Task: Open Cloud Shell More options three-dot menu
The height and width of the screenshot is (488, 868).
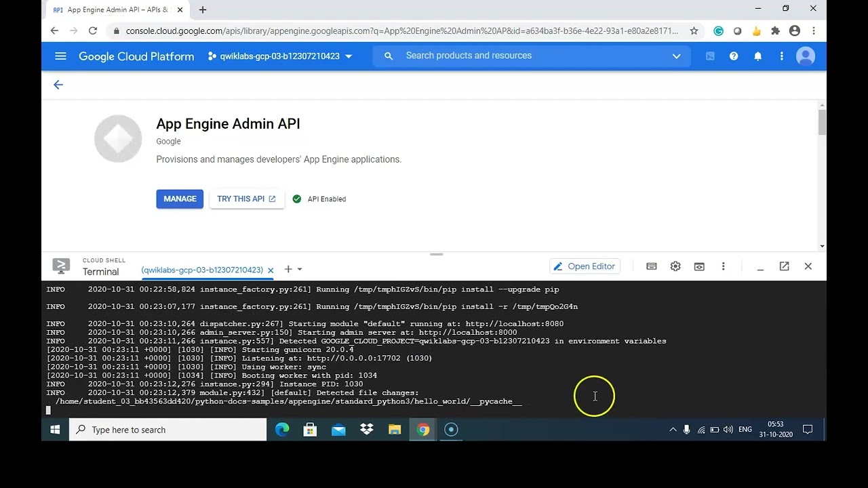Action: (x=723, y=266)
